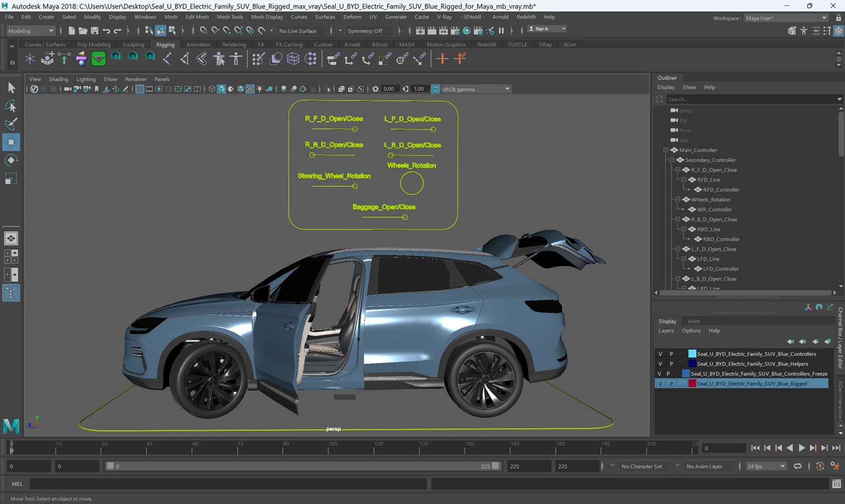Open the Modeling menu set dropdown

click(x=31, y=31)
